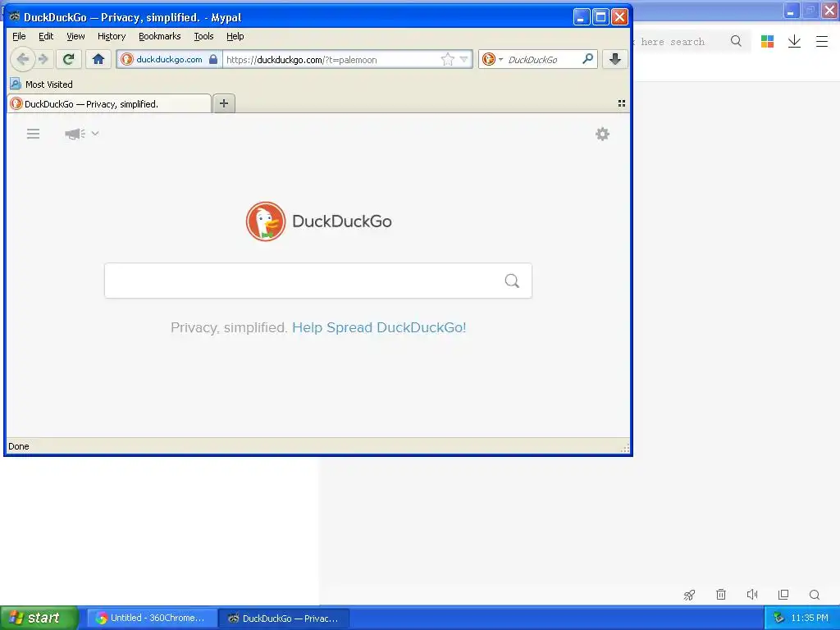The height and width of the screenshot is (630, 840).
Task: Open the Windows start menu
Action: 39,618
